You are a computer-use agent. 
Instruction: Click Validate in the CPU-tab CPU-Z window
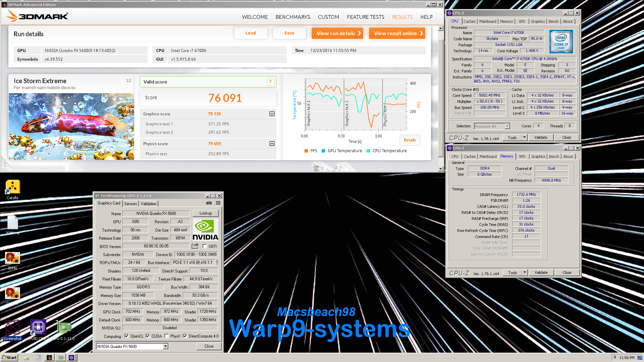(541, 137)
